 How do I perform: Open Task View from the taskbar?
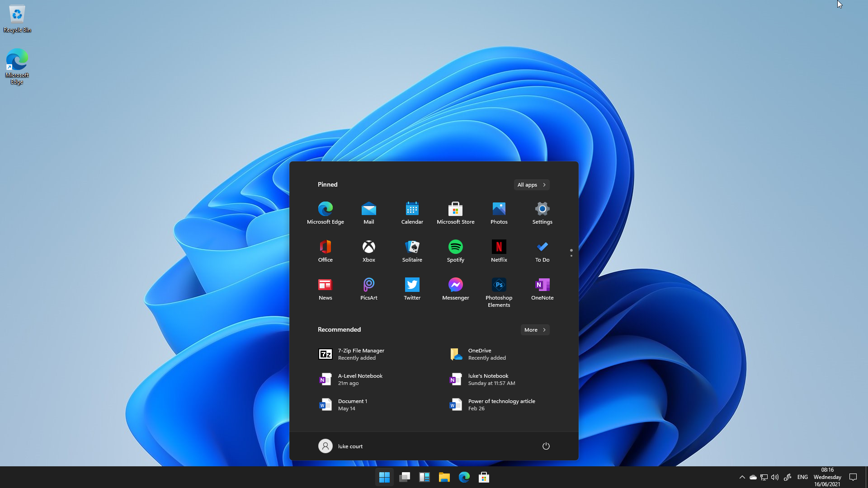tap(405, 477)
